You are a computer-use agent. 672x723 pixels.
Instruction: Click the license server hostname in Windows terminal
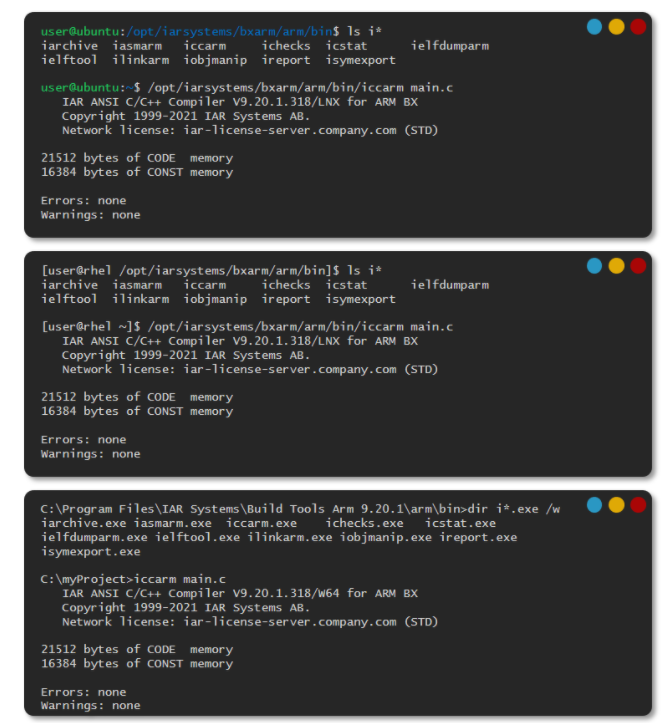[290, 622]
